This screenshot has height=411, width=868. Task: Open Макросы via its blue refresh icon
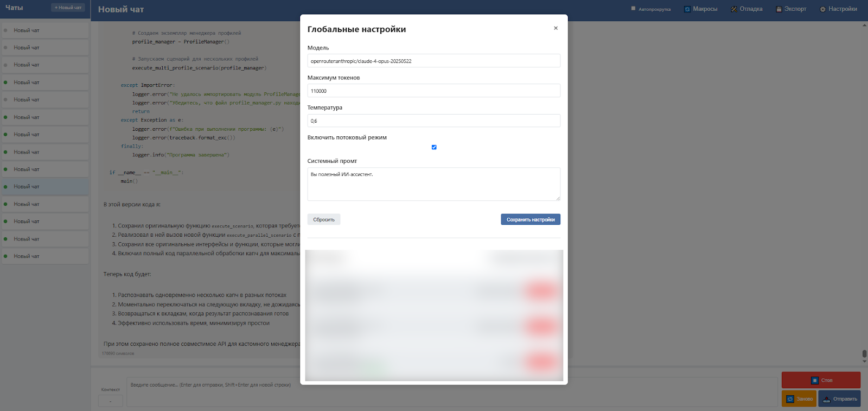pyautogui.click(x=687, y=9)
